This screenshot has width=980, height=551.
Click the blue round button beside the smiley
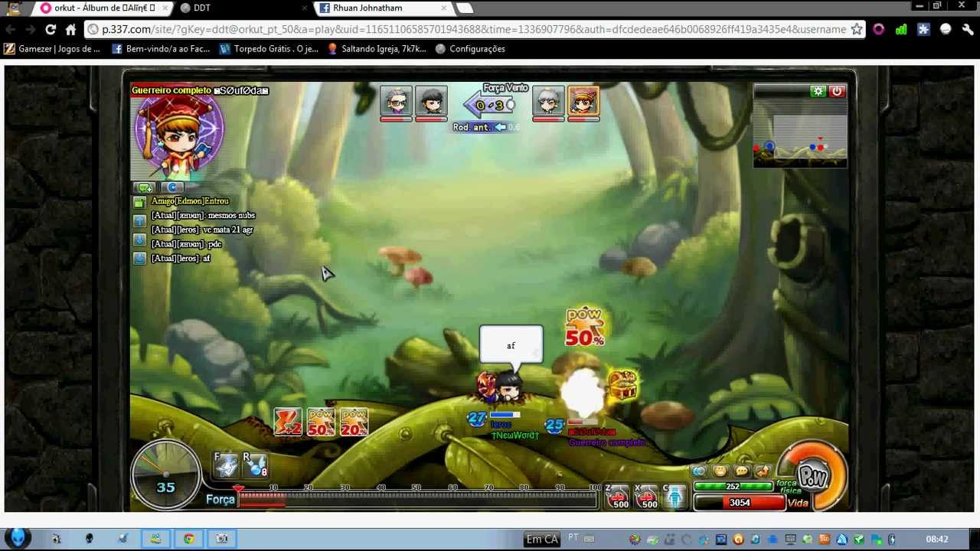point(698,471)
